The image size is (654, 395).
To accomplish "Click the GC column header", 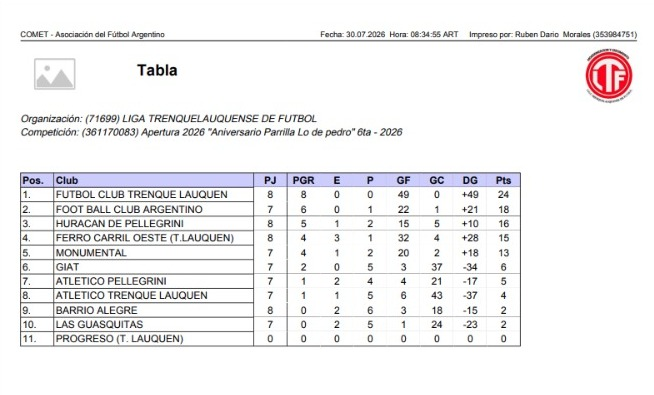I will click(x=437, y=181).
